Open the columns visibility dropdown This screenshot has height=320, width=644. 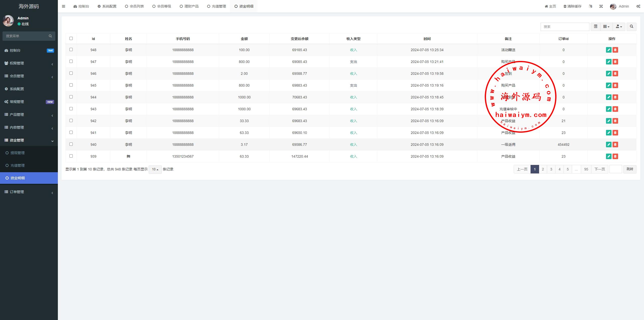(606, 26)
